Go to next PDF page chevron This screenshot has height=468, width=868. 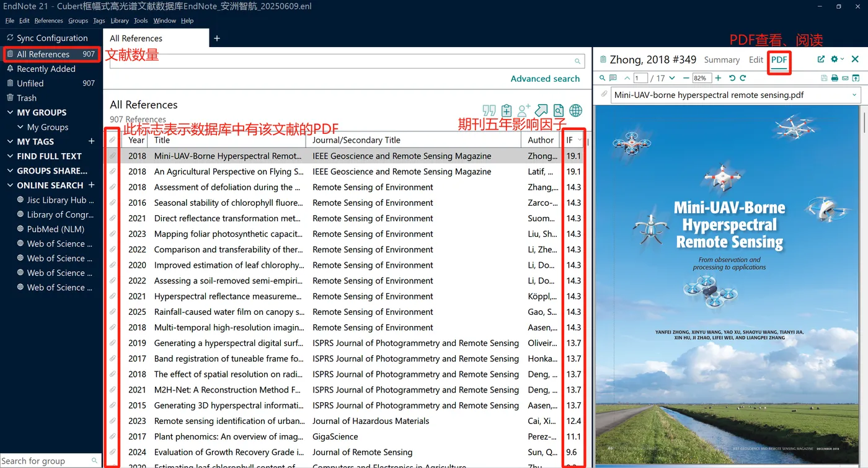(x=672, y=78)
